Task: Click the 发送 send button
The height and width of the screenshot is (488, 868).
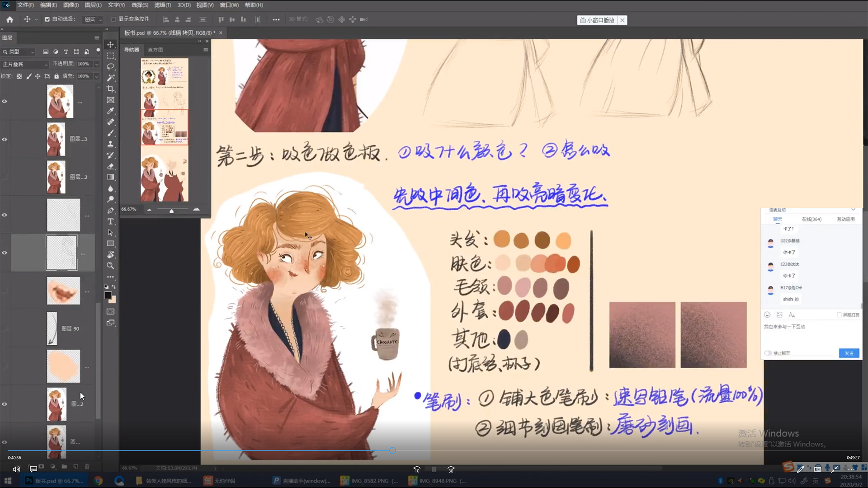Action: 849,353
